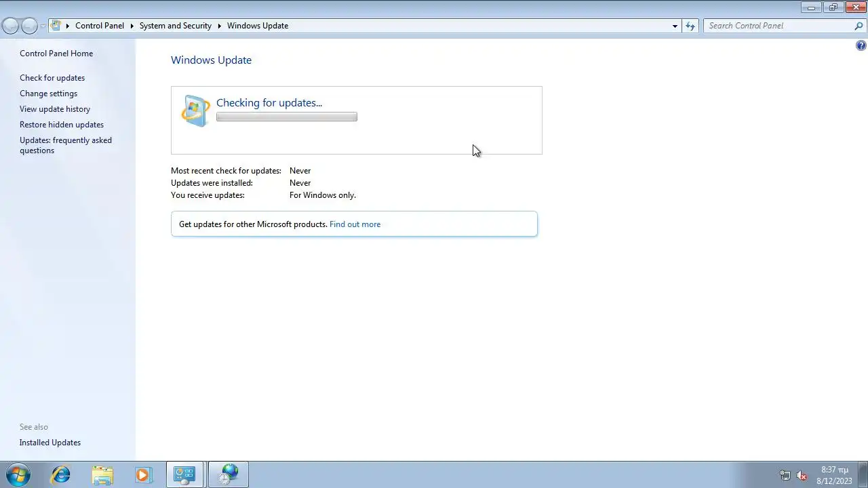Expand arrow before Control Panel breadcrumb
Image resolution: width=868 pixels, height=488 pixels.
pyautogui.click(x=68, y=26)
